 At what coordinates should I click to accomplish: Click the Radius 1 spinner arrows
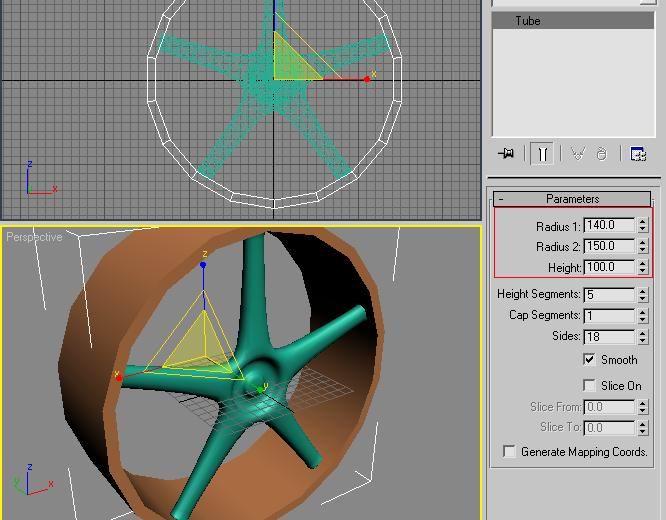click(x=642, y=226)
